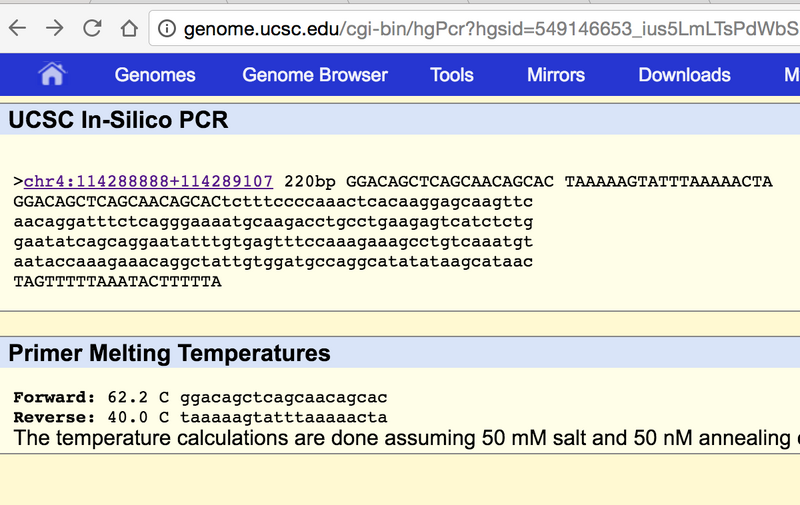Viewport: 800px width, 505px height.
Task: Click the browser back arrow
Action: click(x=17, y=28)
